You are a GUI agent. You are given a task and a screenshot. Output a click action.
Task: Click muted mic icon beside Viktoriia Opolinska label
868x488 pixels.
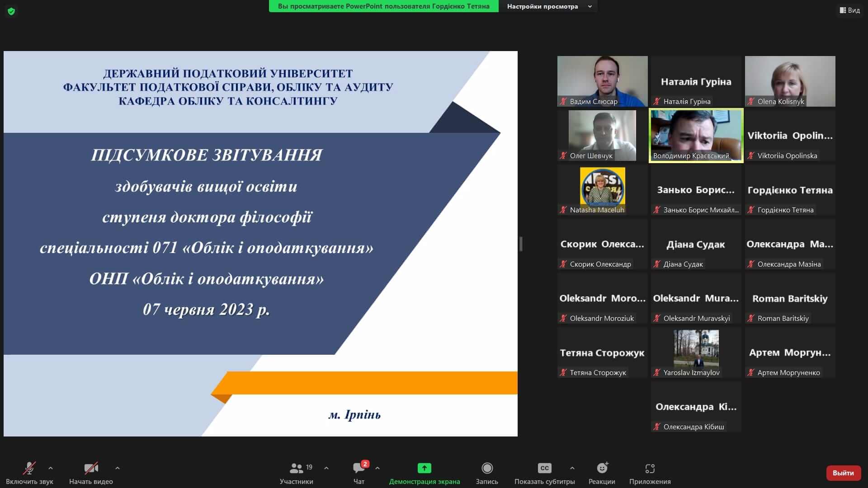(x=751, y=156)
